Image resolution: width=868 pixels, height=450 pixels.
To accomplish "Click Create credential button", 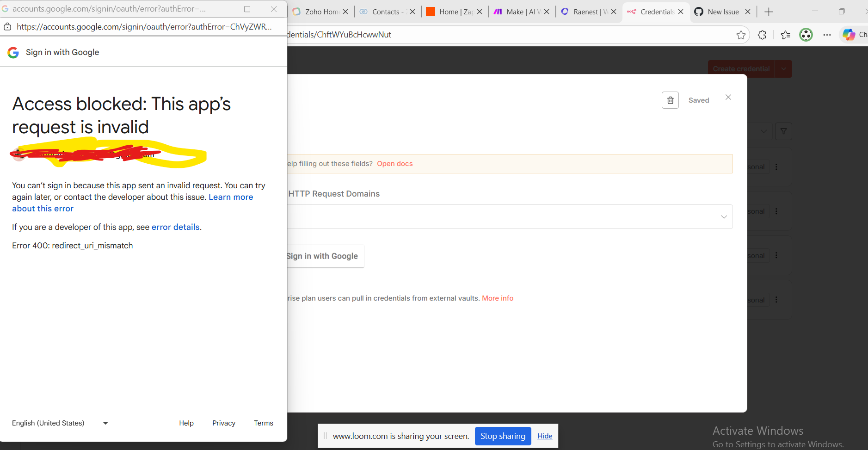I will [741, 69].
